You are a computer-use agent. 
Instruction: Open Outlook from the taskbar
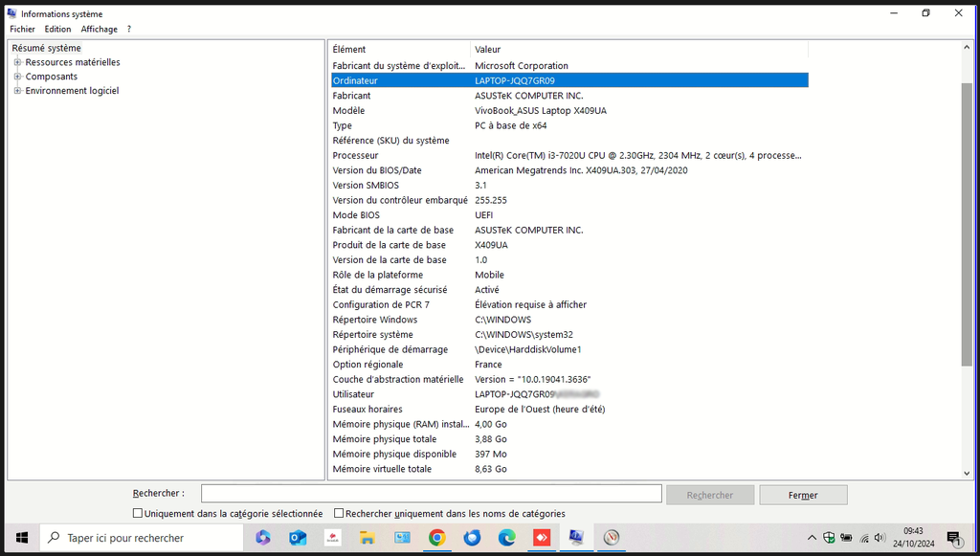pos(298,537)
